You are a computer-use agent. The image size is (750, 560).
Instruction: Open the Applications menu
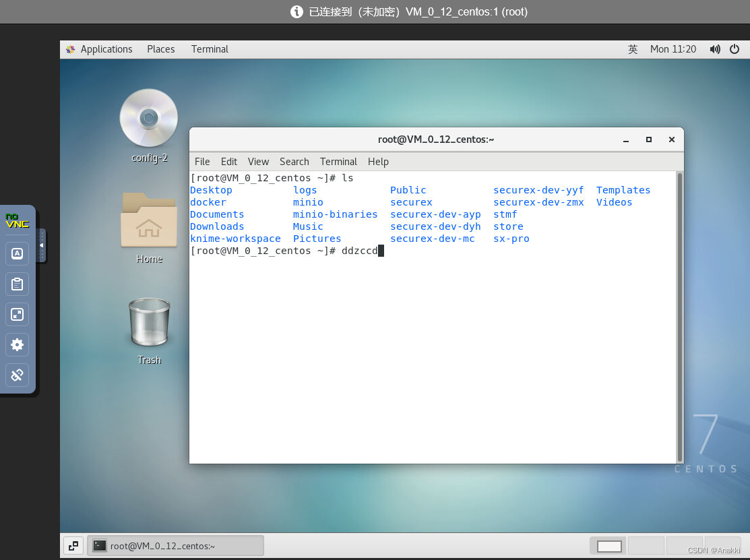pyautogui.click(x=106, y=49)
